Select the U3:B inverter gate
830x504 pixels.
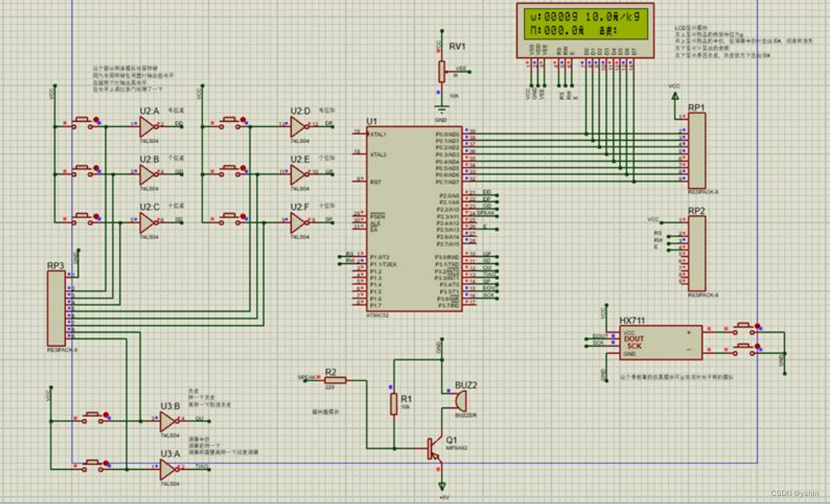[x=169, y=421]
